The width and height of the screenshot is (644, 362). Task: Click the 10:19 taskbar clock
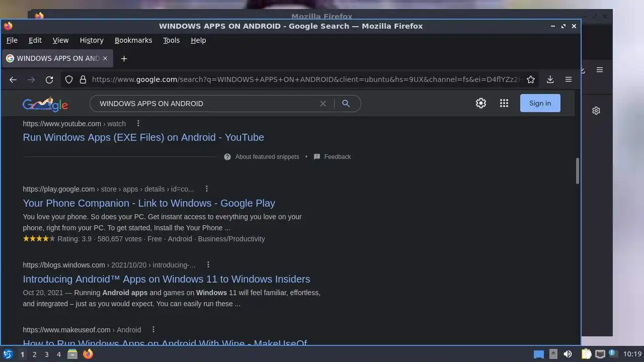click(x=632, y=354)
